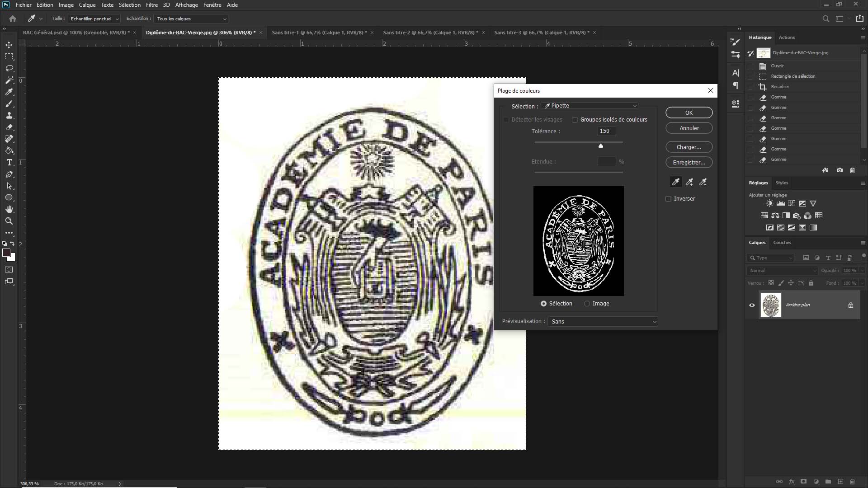Select the Eraser tool in toolbar
Viewport: 868px width, 488px height.
[x=9, y=127]
